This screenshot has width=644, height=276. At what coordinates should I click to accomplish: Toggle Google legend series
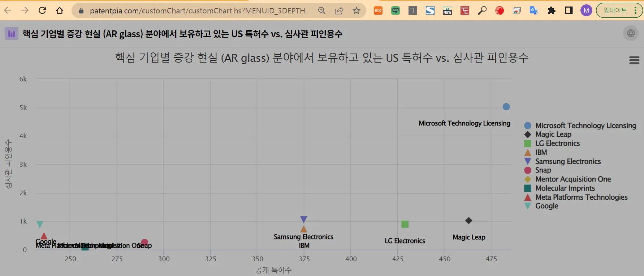click(x=541, y=206)
